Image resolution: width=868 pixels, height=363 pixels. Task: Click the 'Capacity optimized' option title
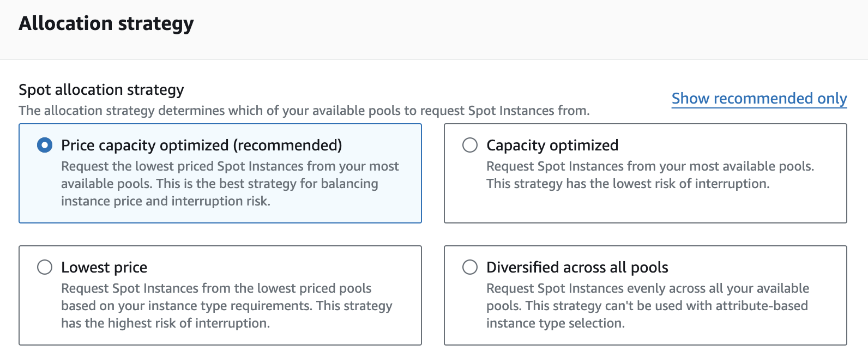[x=552, y=146]
